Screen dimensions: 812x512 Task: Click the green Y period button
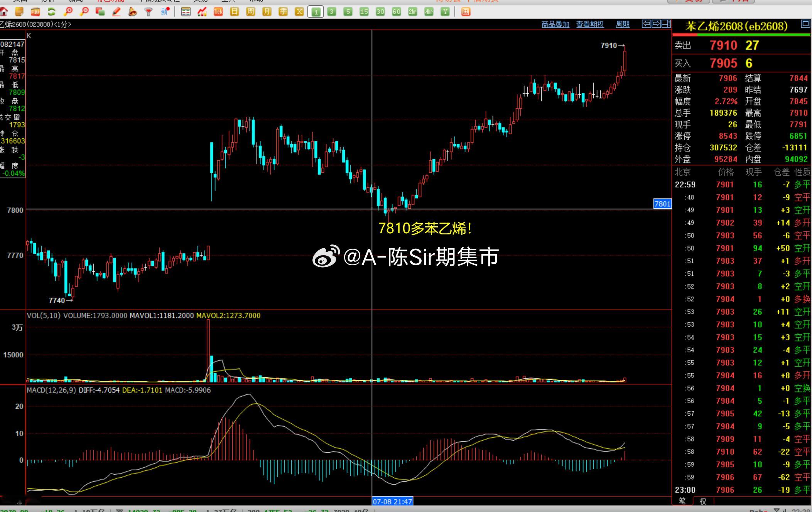point(445,12)
